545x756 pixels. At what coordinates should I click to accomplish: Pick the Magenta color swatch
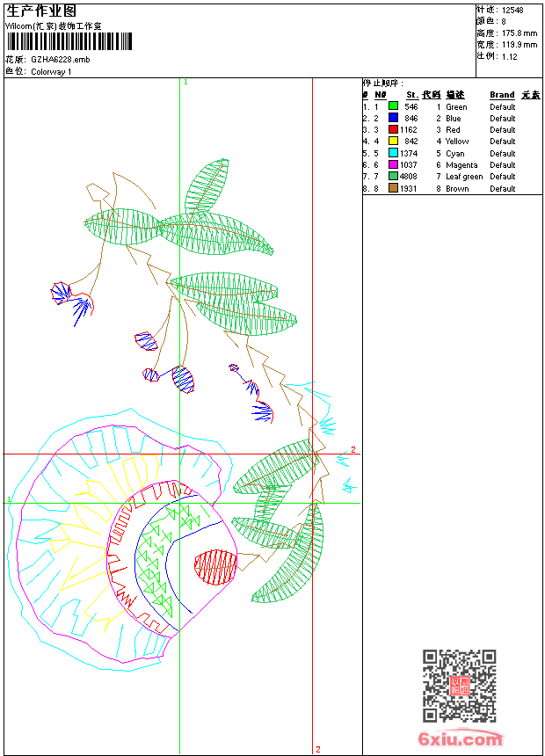tap(393, 164)
